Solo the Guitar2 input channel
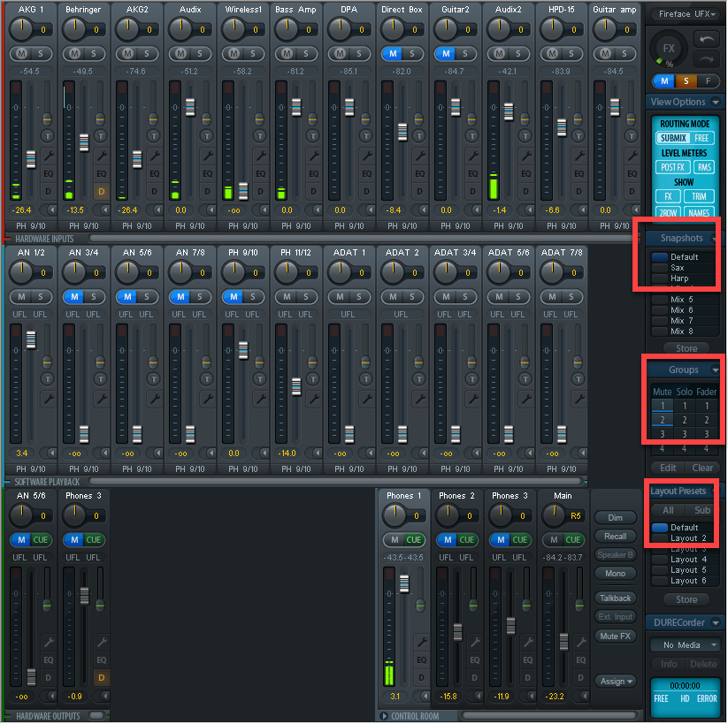This screenshot has height=724, width=728. click(x=466, y=53)
